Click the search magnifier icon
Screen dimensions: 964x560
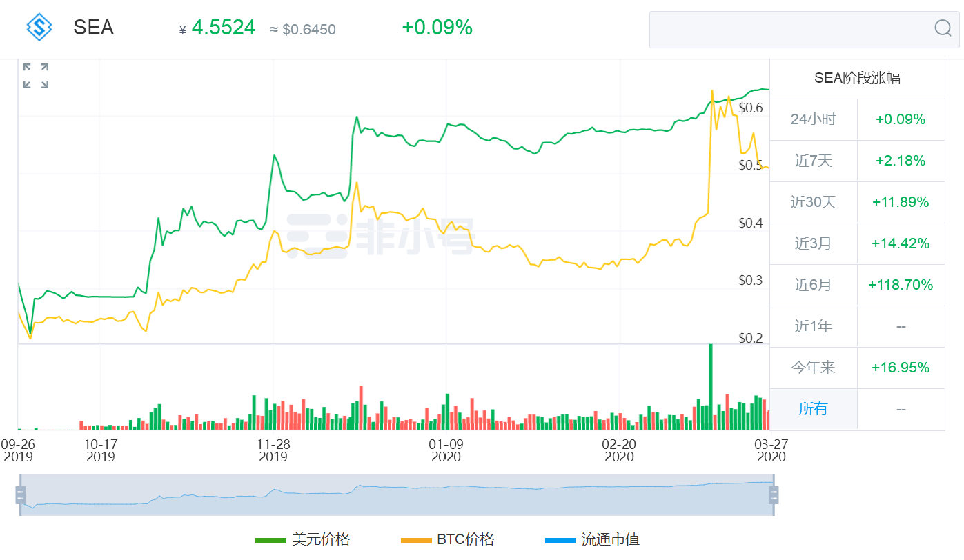tap(943, 28)
